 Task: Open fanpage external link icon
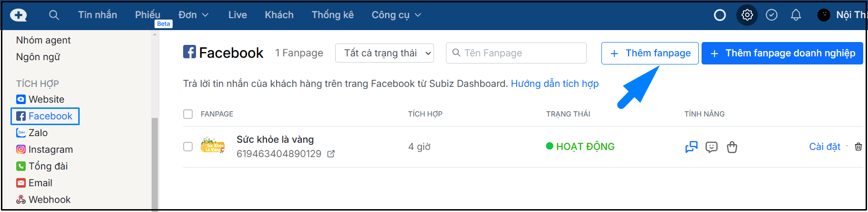[x=331, y=154]
